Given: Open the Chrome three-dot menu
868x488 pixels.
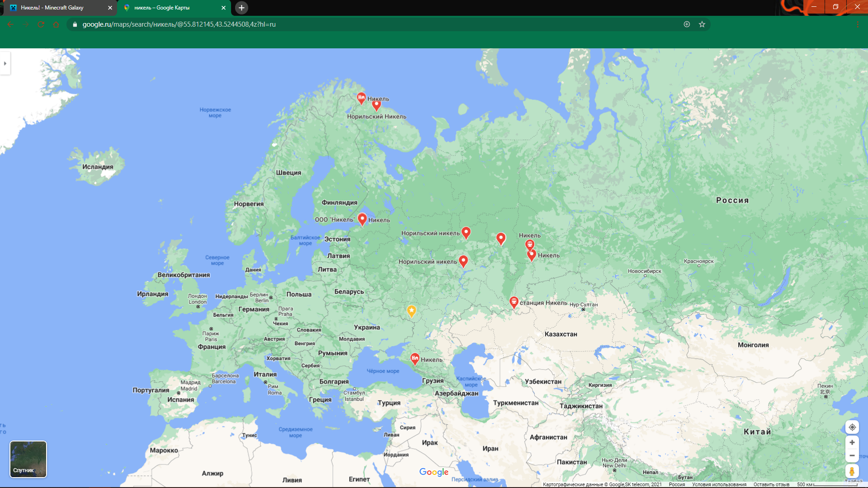Looking at the screenshot, I should (857, 24).
